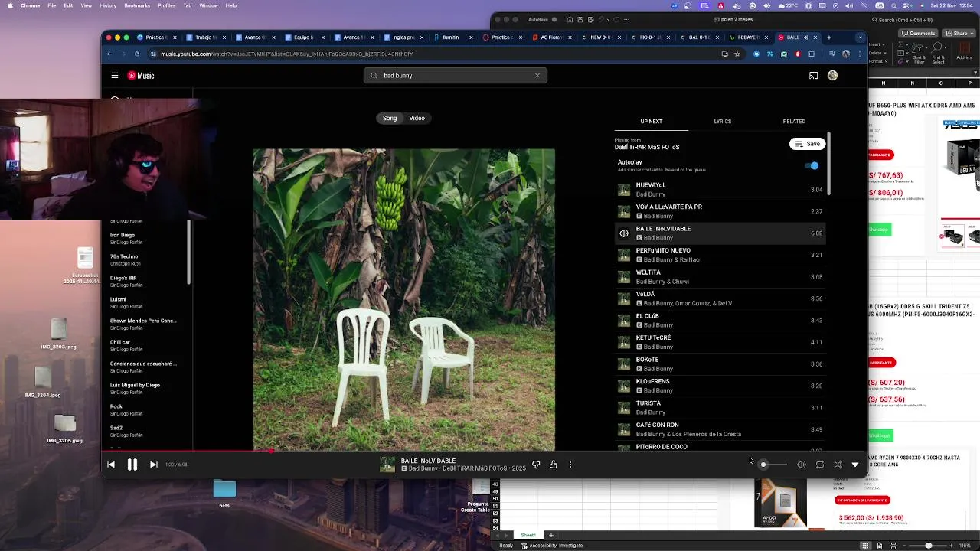Click the Cast to device icon
This screenshot has width=980, height=551.
tap(813, 75)
